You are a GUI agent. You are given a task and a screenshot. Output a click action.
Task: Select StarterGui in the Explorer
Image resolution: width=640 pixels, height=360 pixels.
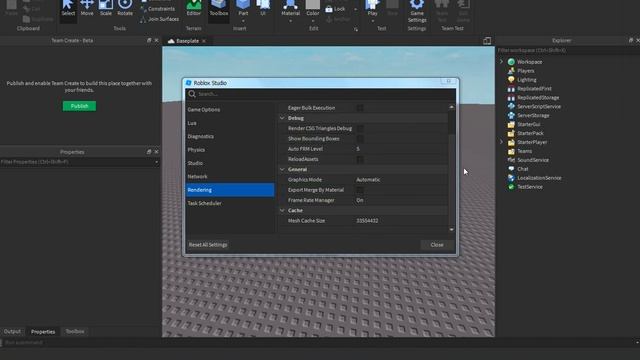click(x=529, y=124)
